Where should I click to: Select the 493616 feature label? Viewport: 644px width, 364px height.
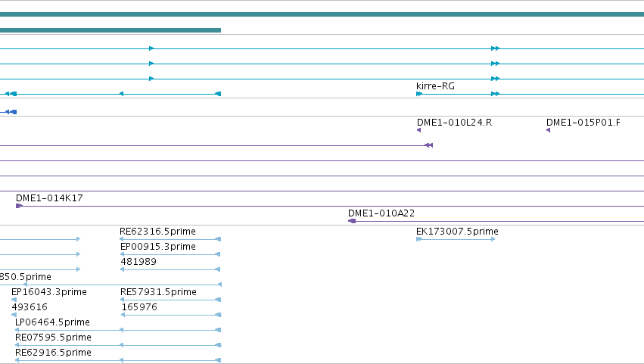tap(30, 307)
